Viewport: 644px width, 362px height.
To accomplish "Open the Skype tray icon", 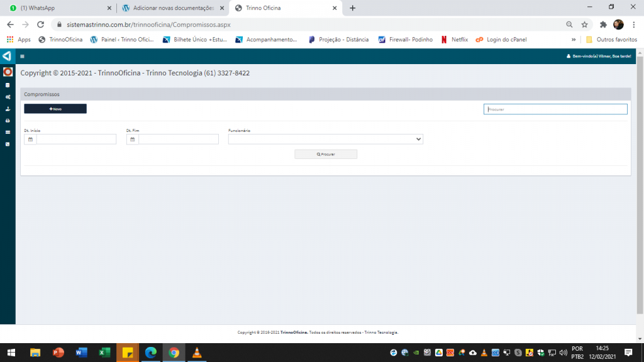I will 518,353.
